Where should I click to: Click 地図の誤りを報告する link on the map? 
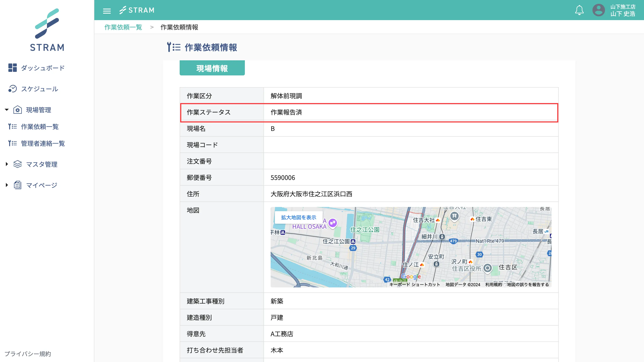click(x=528, y=284)
